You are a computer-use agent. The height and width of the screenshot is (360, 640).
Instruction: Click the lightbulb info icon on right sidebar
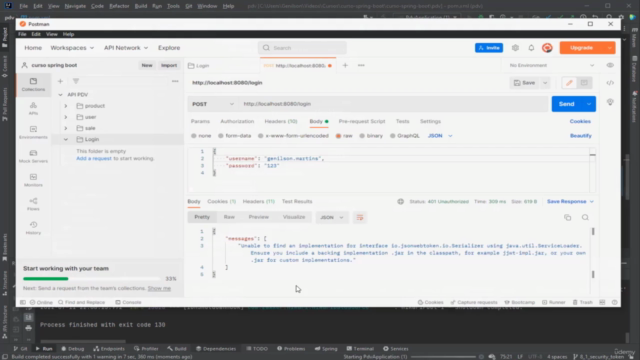pos(610,102)
